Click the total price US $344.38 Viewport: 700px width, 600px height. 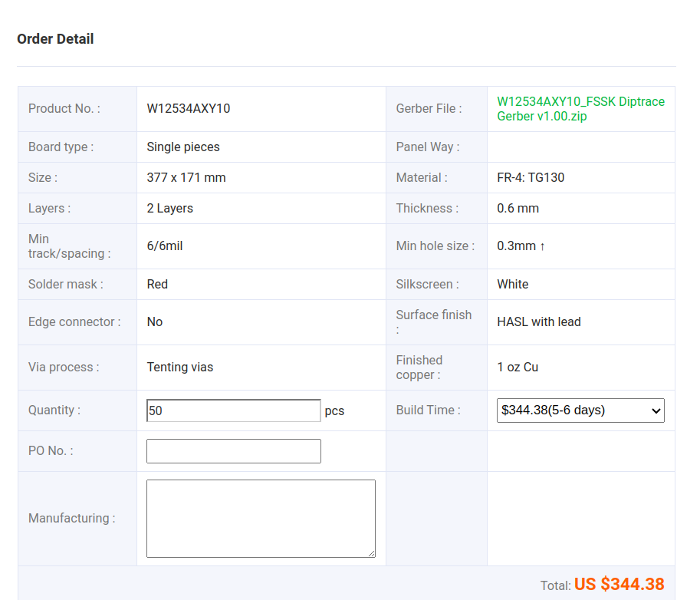[619, 585]
